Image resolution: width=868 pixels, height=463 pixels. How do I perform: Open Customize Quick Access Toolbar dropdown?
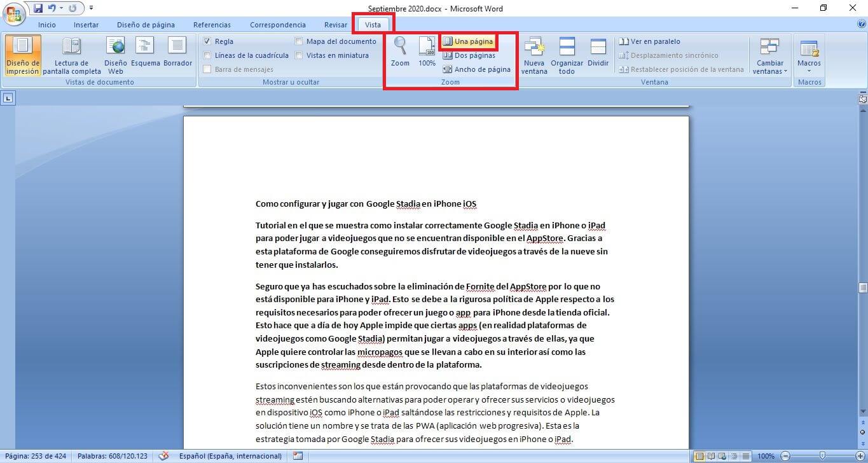tap(91, 8)
